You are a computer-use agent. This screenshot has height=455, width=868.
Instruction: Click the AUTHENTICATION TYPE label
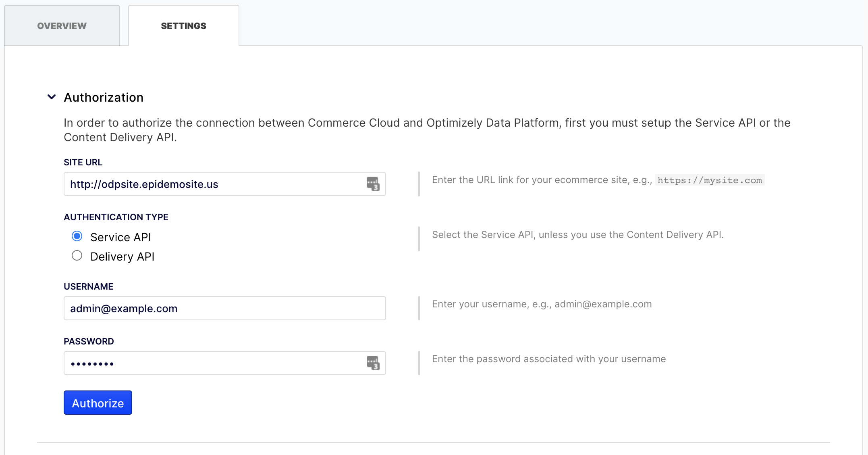click(116, 217)
